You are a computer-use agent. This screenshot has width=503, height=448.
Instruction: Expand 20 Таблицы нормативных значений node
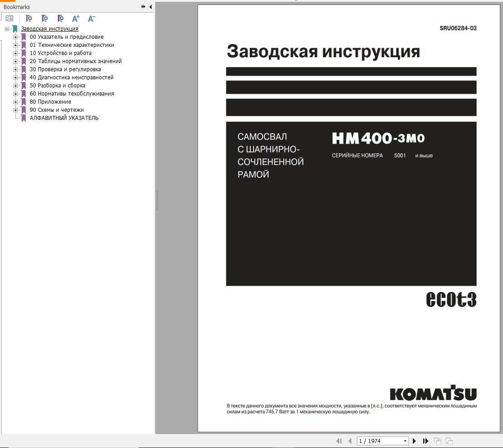15,61
